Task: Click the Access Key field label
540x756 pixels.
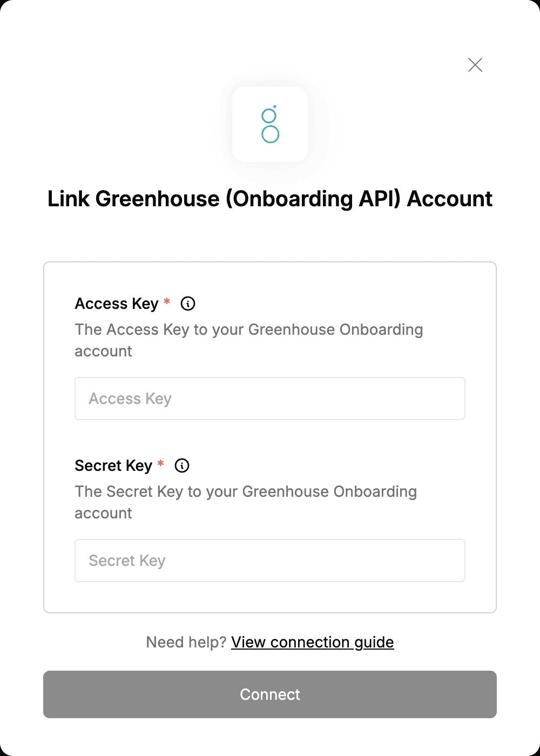Action: coord(117,303)
